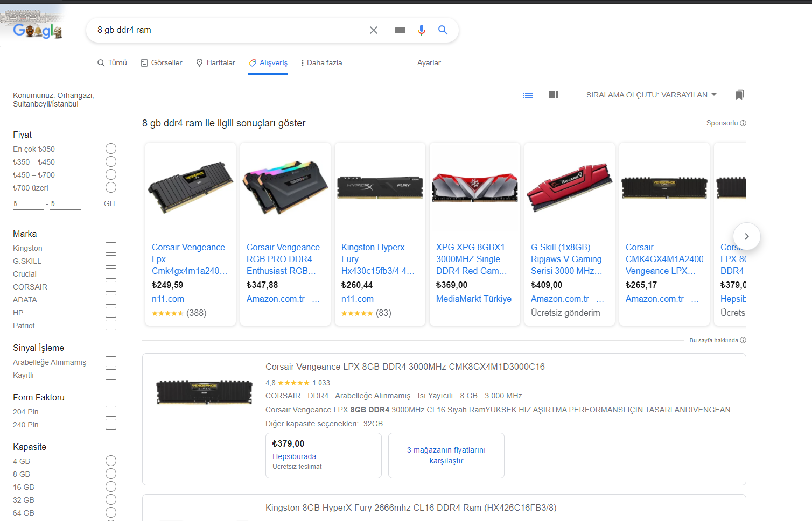Apply price range with GİT button
The width and height of the screenshot is (812, 521).
[x=110, y=203]
